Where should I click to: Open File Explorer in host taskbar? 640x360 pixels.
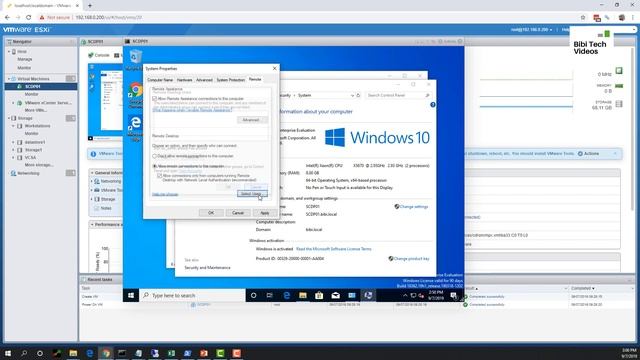[x=73, y=353]
